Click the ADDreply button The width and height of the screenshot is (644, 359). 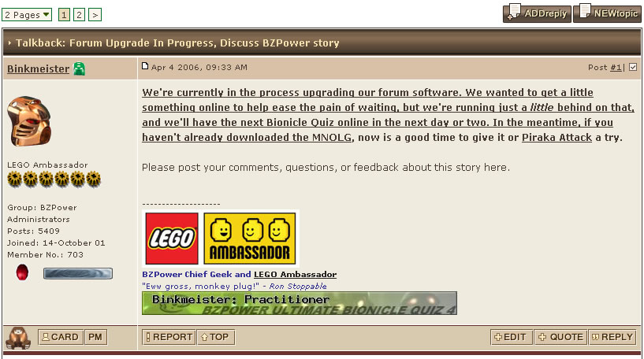tap(537, 13)
